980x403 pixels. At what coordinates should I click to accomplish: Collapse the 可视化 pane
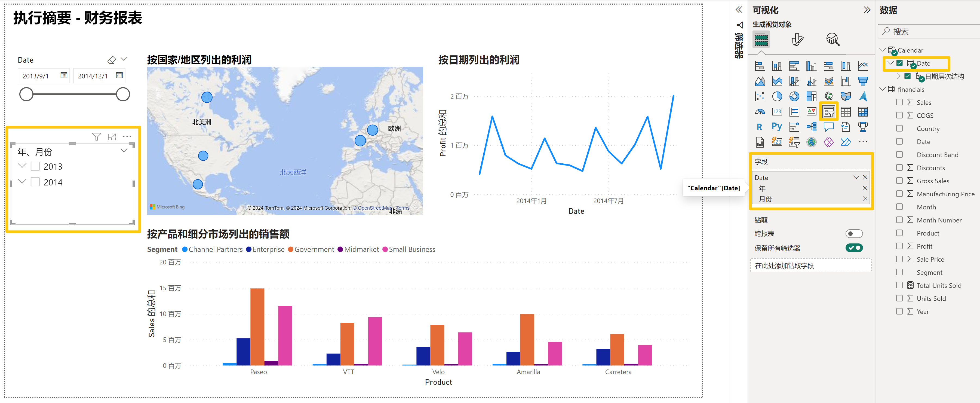point(867,10)
